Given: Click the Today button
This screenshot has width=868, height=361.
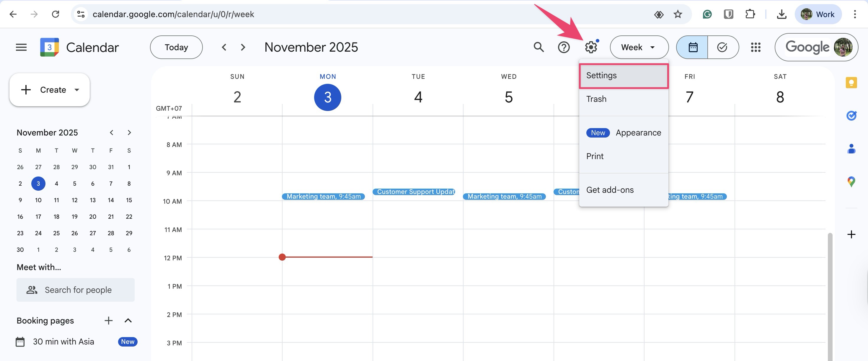Looking at the screenshot, I should click(x=176, y=47).
